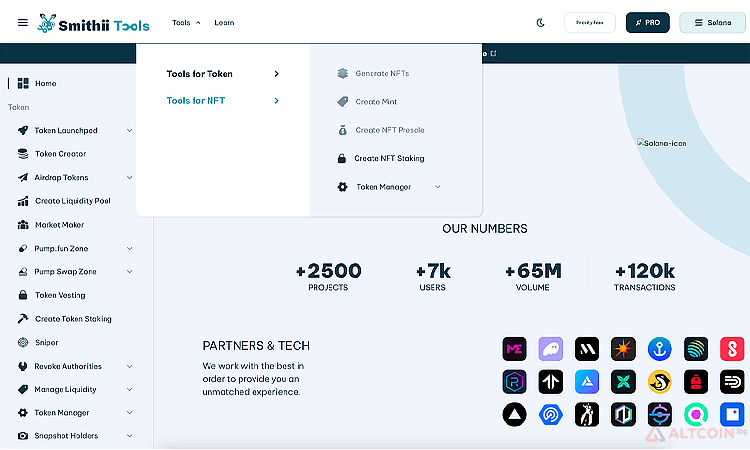
Task: Click the Token Launchpad rocket icon
Action: pyautogui.click(x=22, y=130)
